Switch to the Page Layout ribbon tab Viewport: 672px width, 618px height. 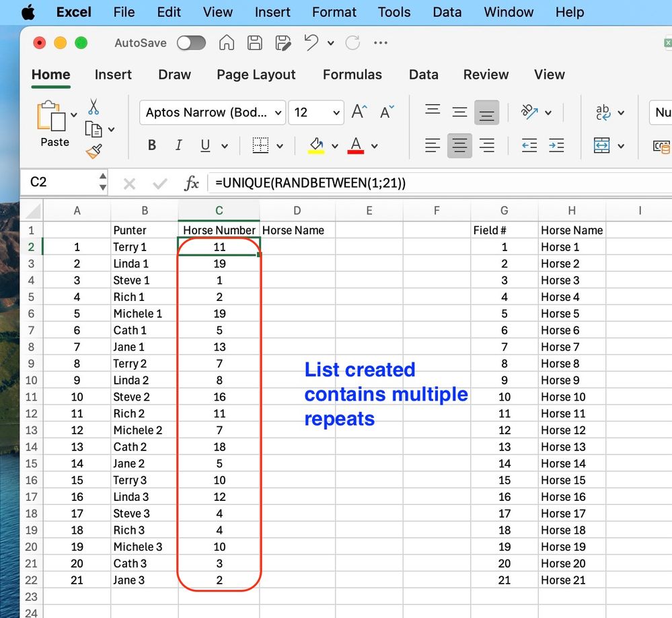[256, 75]
